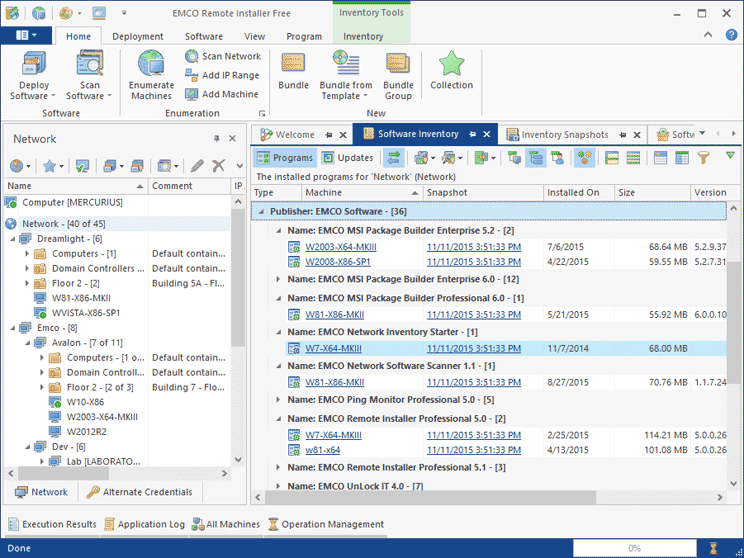
Task: Pin the Network panel
Action: tap(216, 139)
